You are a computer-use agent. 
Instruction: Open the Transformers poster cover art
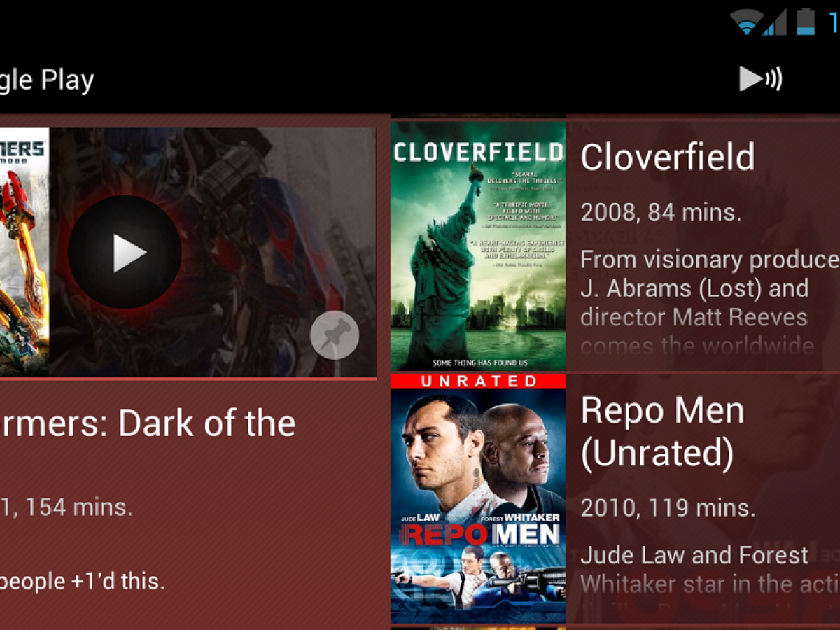(x=24, y=251)
